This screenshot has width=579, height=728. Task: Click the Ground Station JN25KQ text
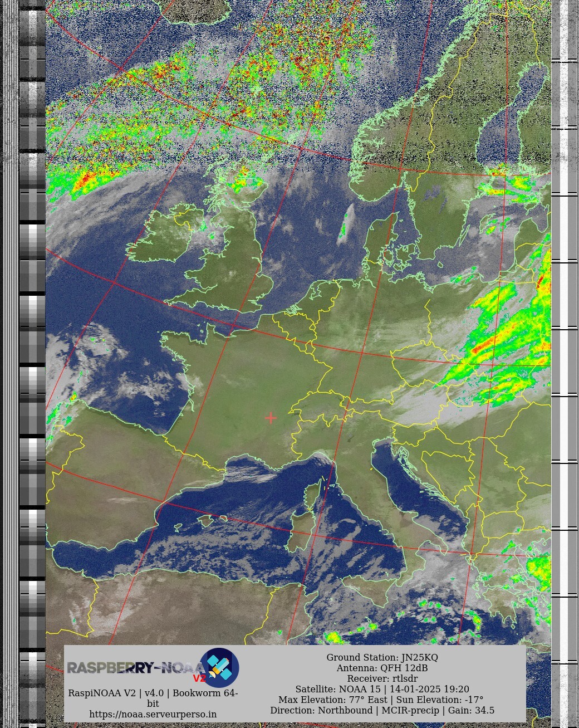coord(382,657)
